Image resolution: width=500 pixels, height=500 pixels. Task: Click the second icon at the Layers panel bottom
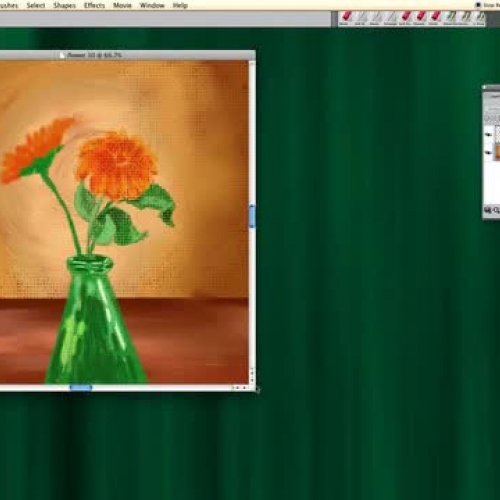pyautogui.click(x=496, y=210)
